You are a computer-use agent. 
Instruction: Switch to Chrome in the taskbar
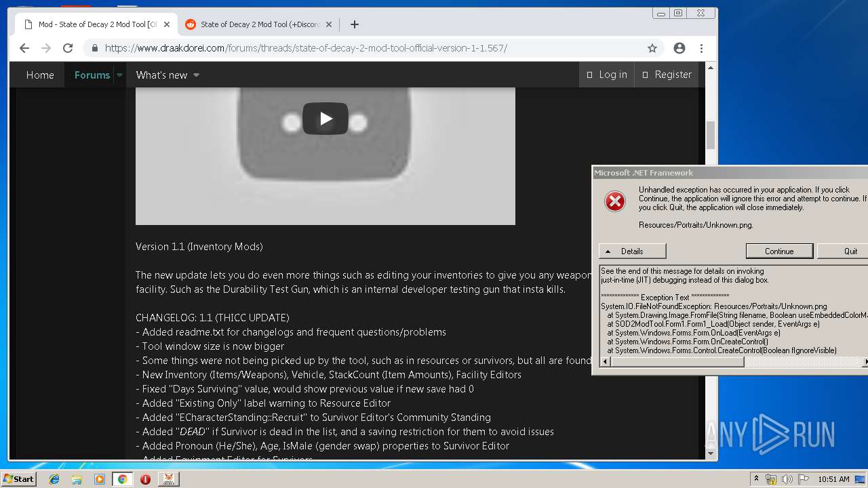click(122, 479)
